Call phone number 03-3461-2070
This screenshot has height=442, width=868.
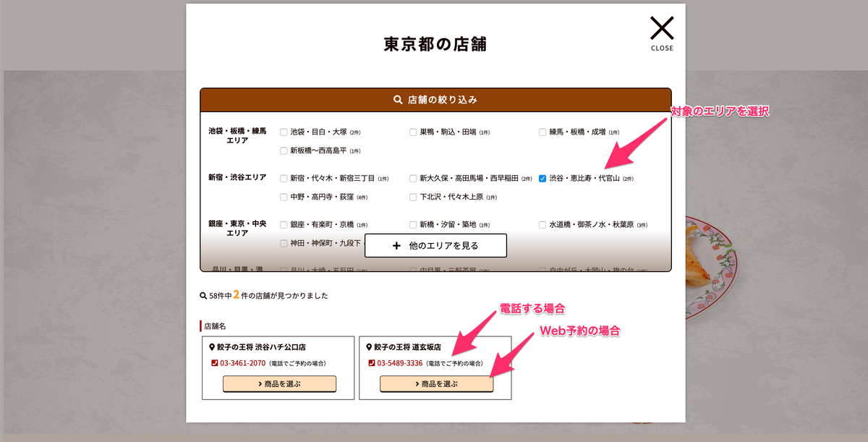(242, 363)
